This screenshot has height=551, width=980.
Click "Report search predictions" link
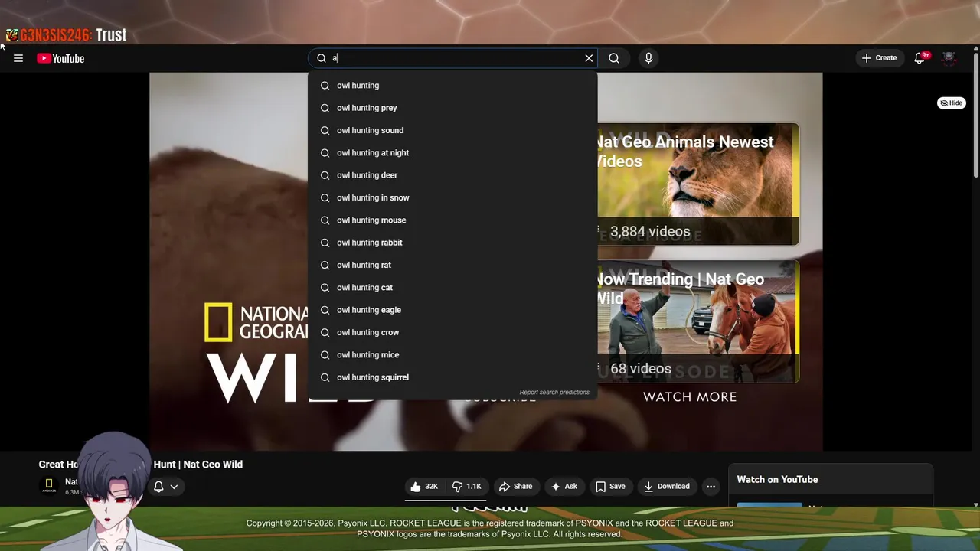point(554,393)
